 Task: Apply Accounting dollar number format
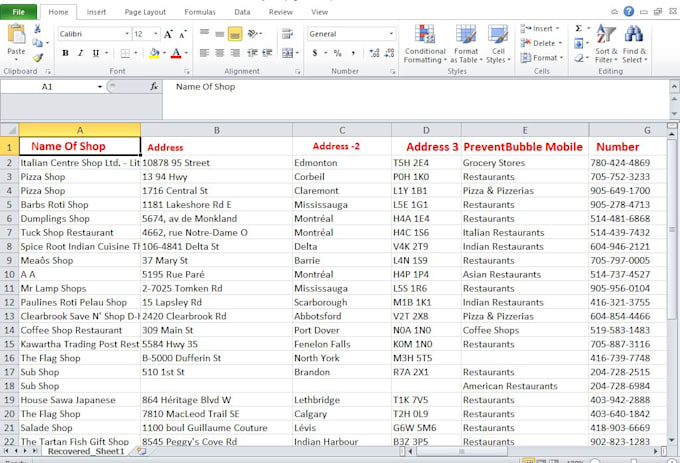tap(315, 53)
